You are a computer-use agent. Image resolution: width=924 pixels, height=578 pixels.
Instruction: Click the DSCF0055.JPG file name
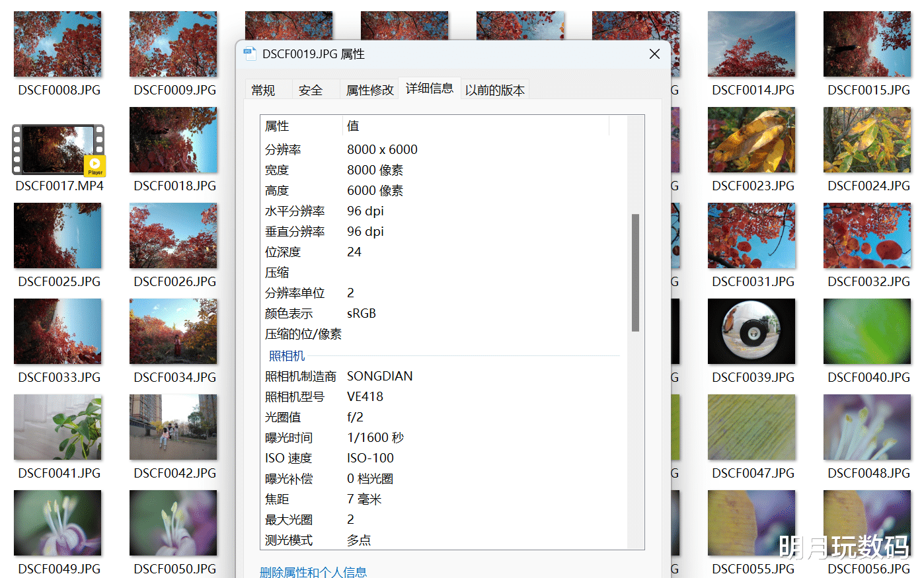753,569
